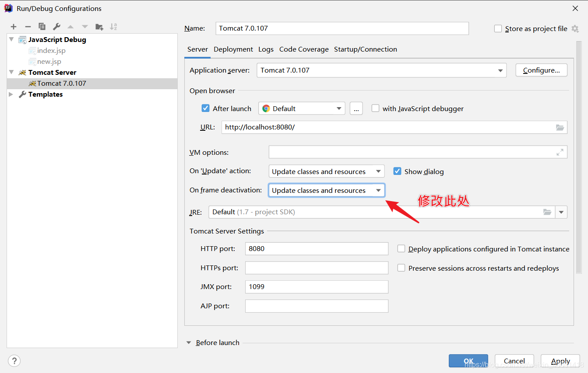Open JRE dropdown arrow

pyautogui.click(x=561, y=212)
